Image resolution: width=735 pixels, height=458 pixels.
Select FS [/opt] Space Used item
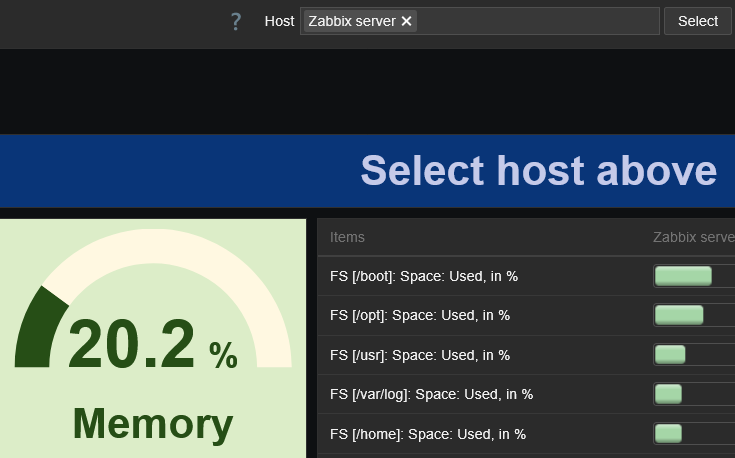pos(419,315)
